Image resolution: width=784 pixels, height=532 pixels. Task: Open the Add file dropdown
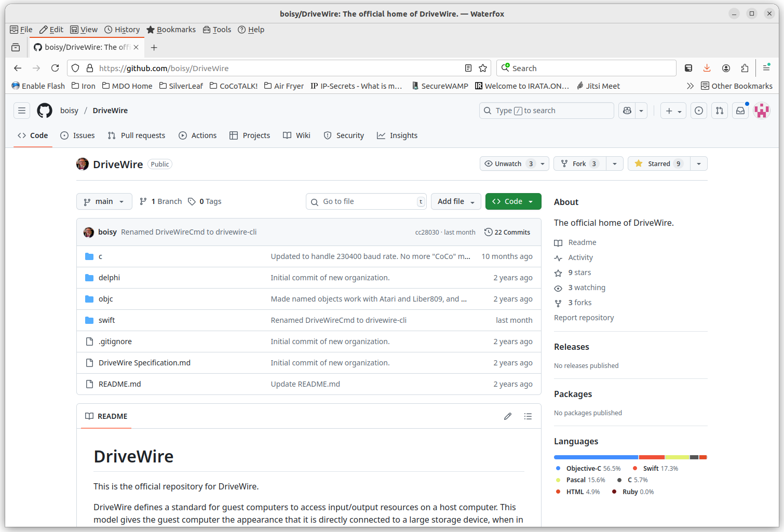click(456, 201)
